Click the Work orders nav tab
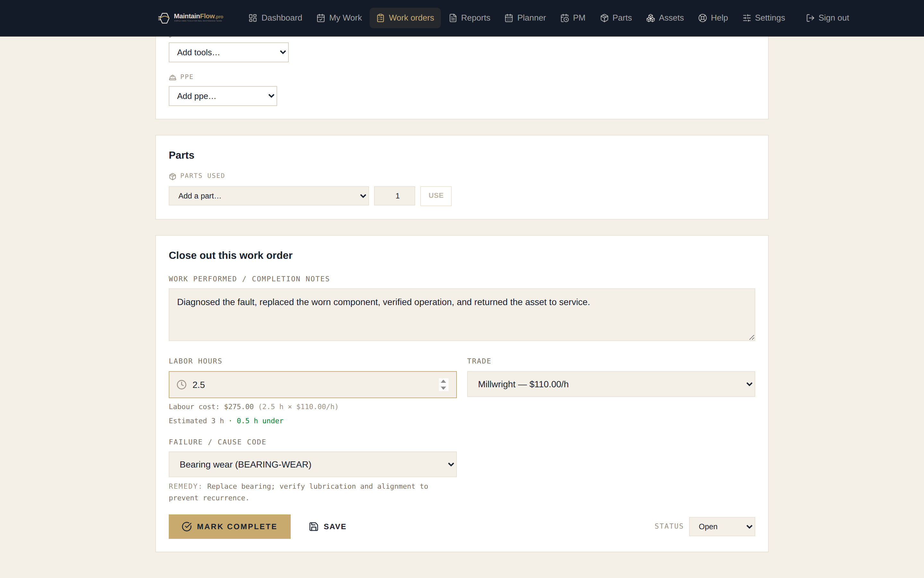 (405, 18)
